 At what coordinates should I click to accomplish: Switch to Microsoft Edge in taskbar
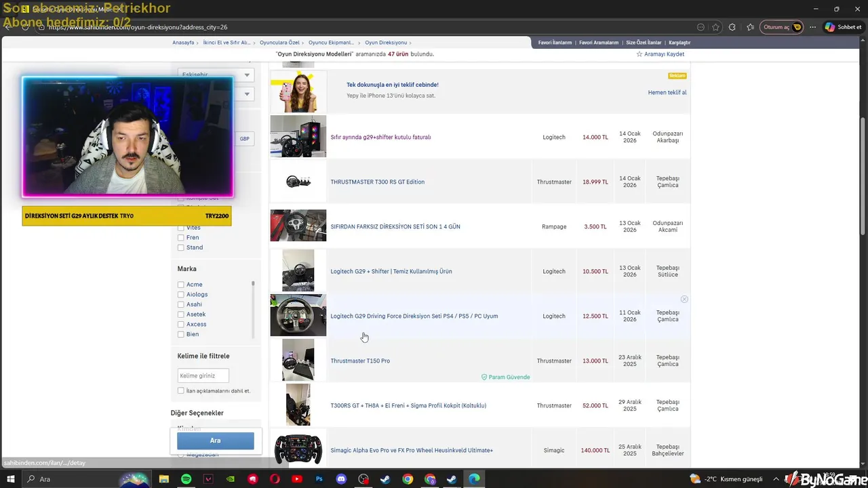pyautogui.click(x=474, y=479)
